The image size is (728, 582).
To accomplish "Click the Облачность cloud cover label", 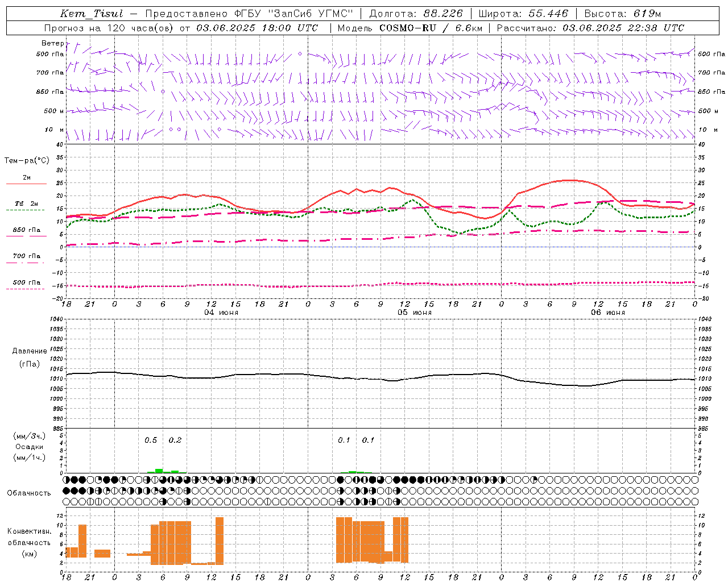I will click(29, 493).
